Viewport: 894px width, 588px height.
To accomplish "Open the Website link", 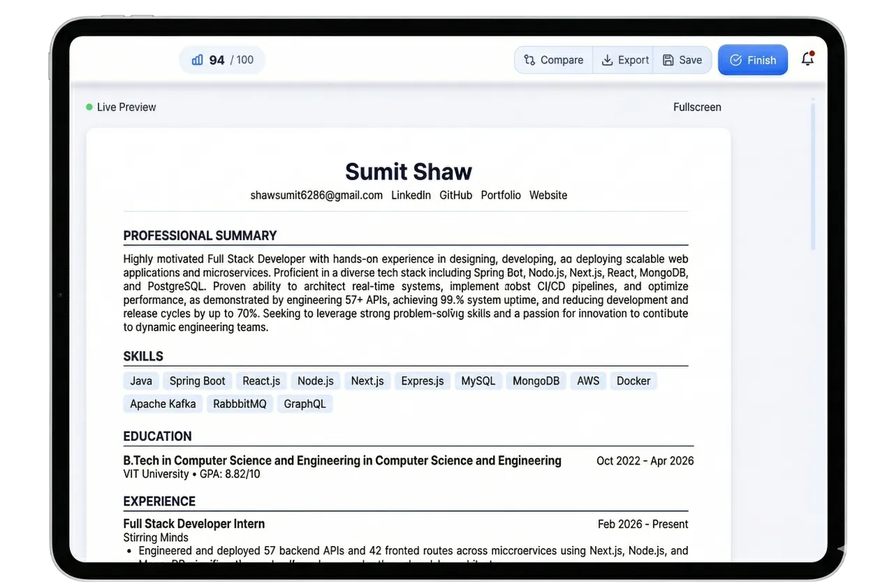I will (548, 196).
